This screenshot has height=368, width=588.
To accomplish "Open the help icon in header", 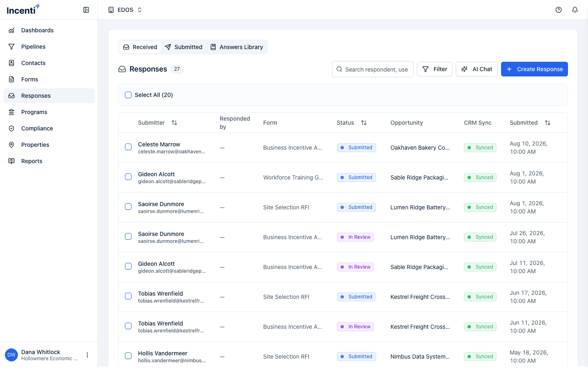I will point(559,10).
